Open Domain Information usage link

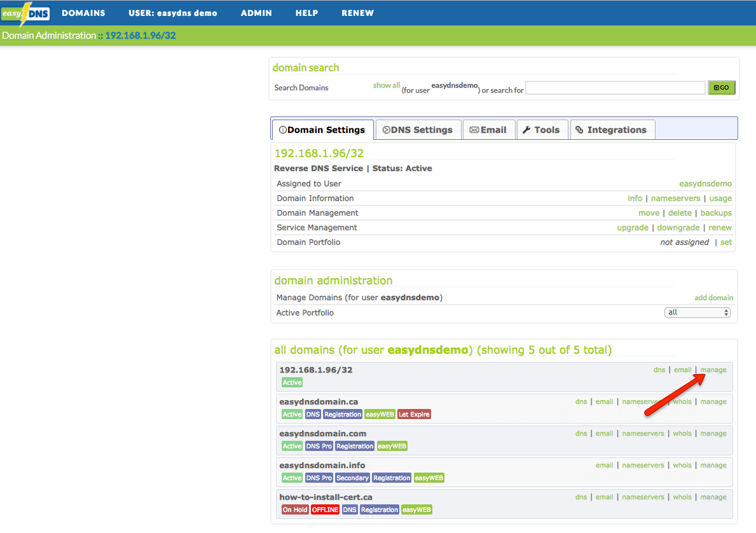pos(720,198)
